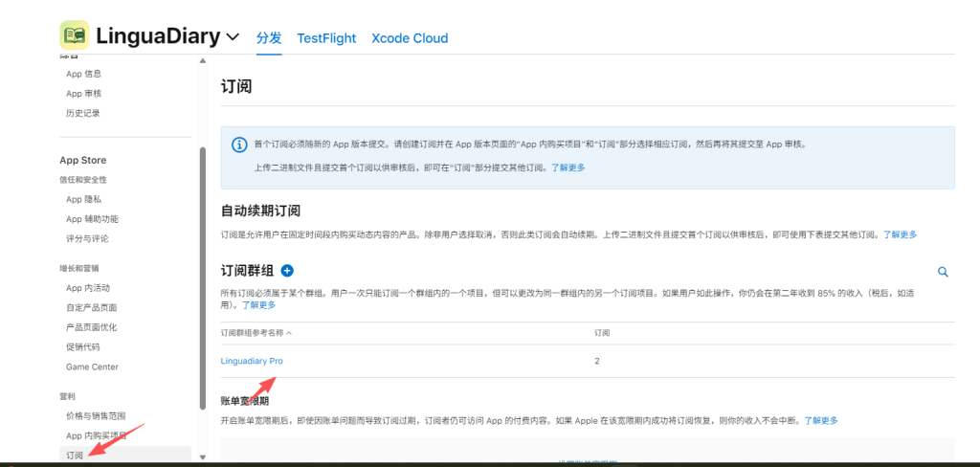Add a new subscription group with plus icon
Image resolution: width=980 pixels, height=467 pixels.
(x=287, y=272)
